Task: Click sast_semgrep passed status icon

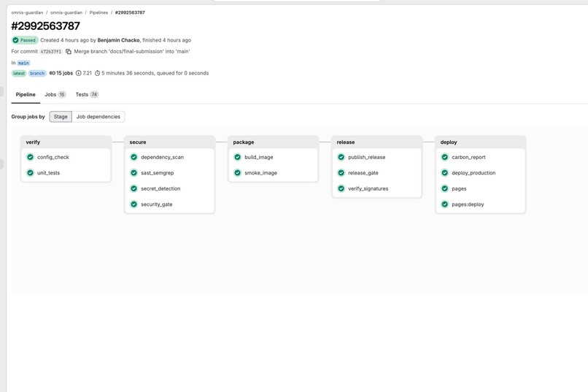Action: click(134, 173)
